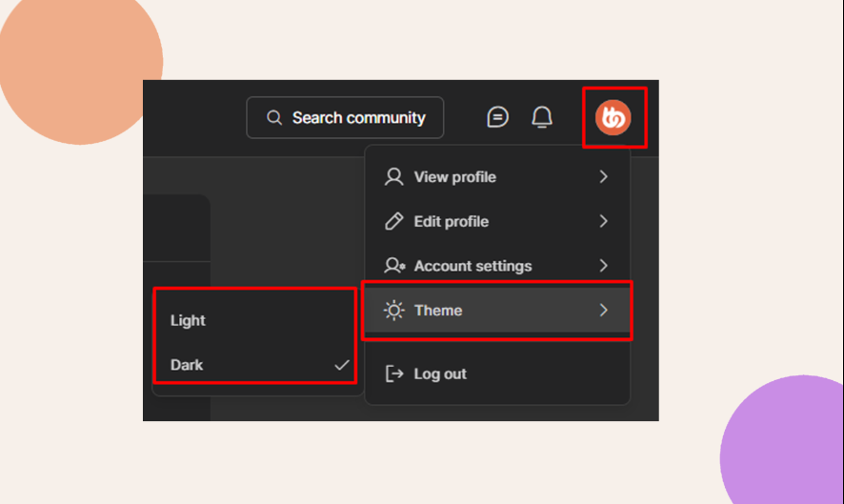
Task: Click the person icon beside View profile
Action: coord(393,177)
